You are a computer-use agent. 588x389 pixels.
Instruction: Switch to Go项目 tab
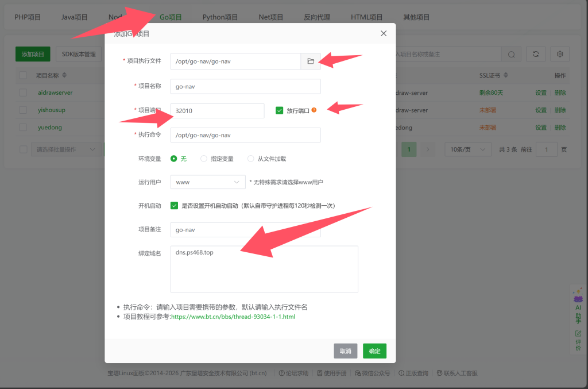click(171, 17)
